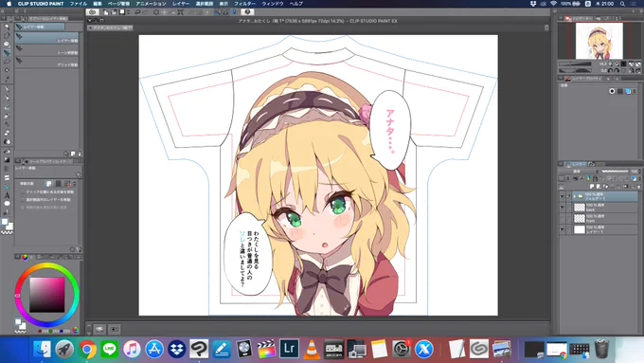
Task: Open the blend mode 通常 dropdown
Action: tap(579, 171)
